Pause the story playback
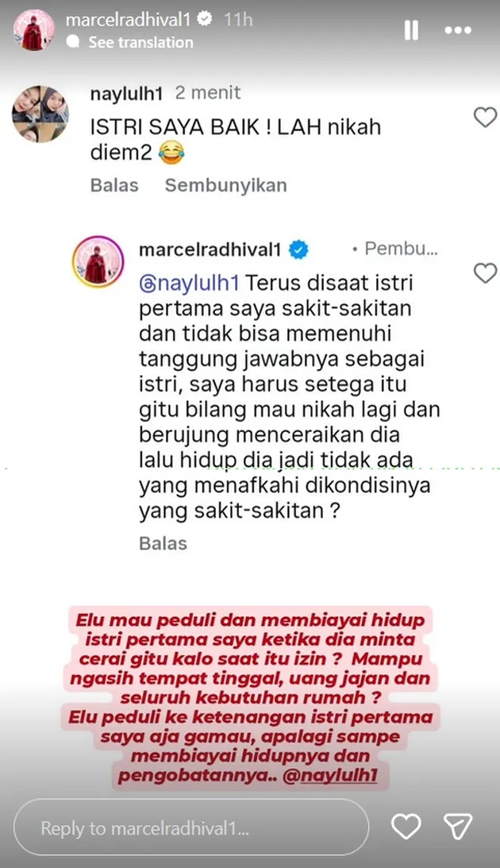The image size is (500, 868). 411,30
